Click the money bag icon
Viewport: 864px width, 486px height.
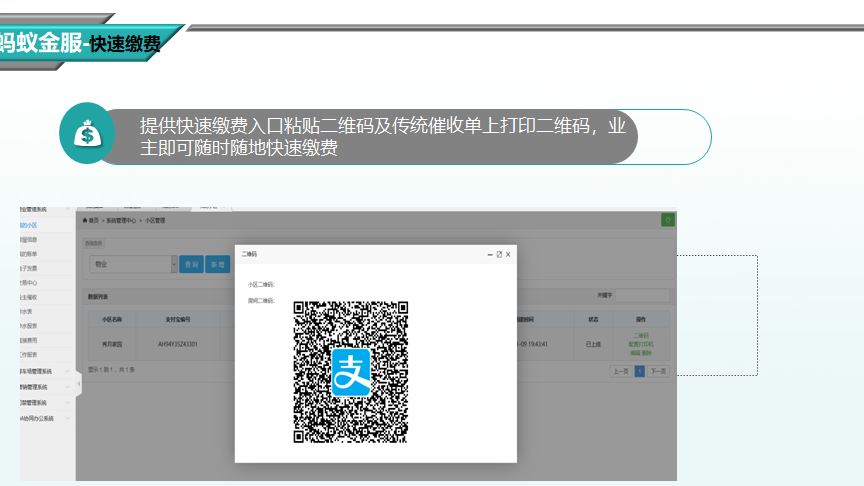point(88,136)
